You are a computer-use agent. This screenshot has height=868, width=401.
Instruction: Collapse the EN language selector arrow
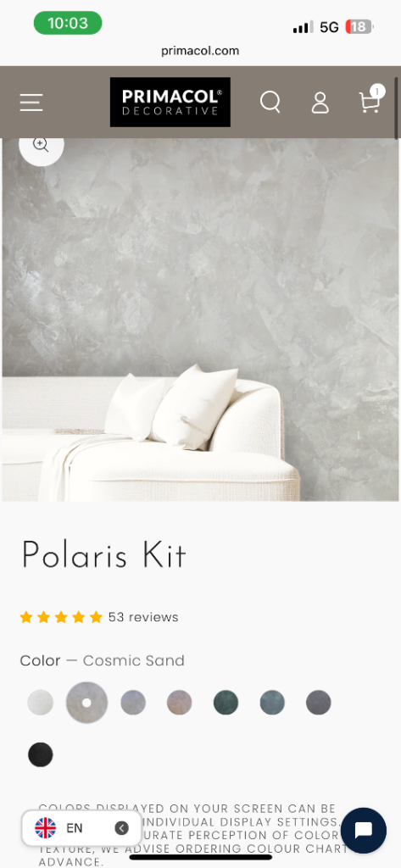121,828
